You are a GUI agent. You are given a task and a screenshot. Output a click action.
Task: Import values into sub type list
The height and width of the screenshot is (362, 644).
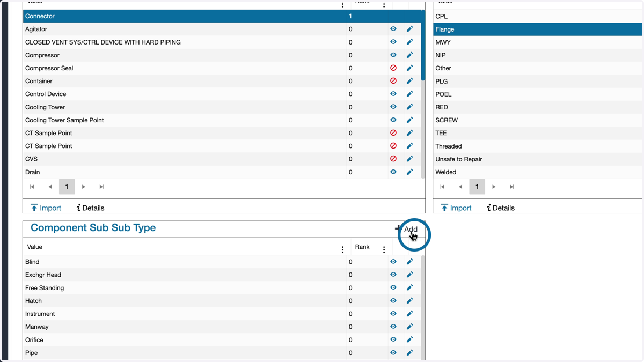[456, 208]
